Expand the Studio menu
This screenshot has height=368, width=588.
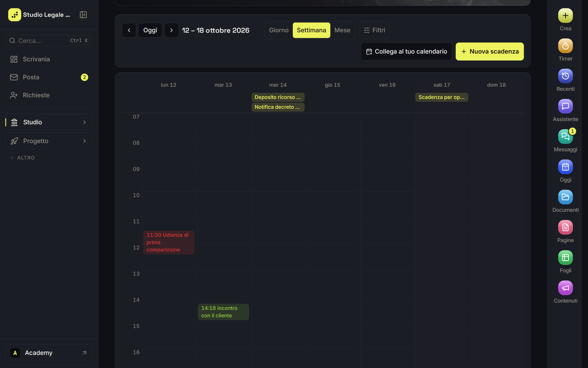49,122
